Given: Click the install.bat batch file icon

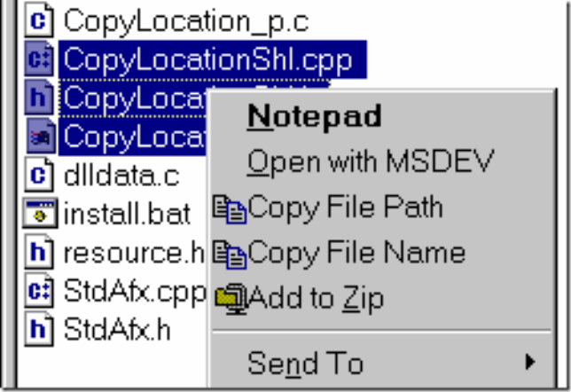Looking at the screenshot, I should click(x=40, y=214).
